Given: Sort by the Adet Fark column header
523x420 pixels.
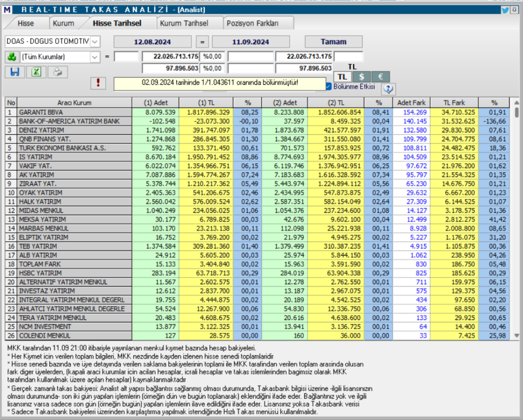Looking at the screenshot, I should [411, 103].
